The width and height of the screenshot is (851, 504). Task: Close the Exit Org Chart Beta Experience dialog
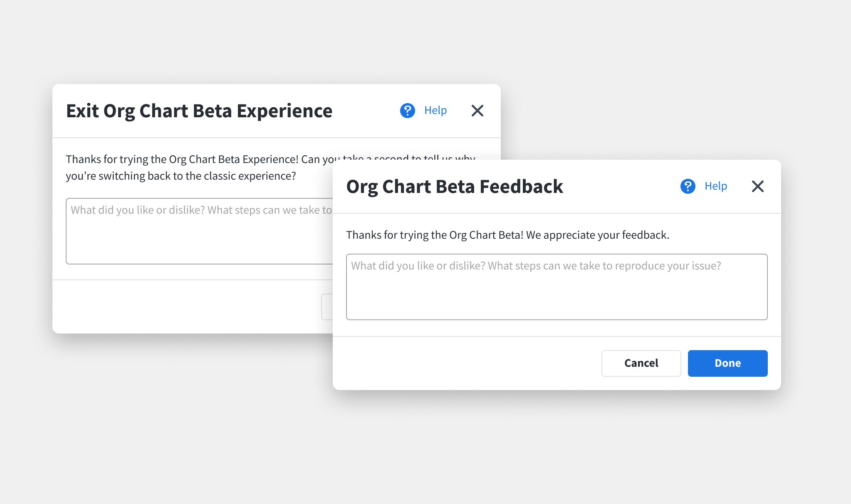(x=477, y=111)
